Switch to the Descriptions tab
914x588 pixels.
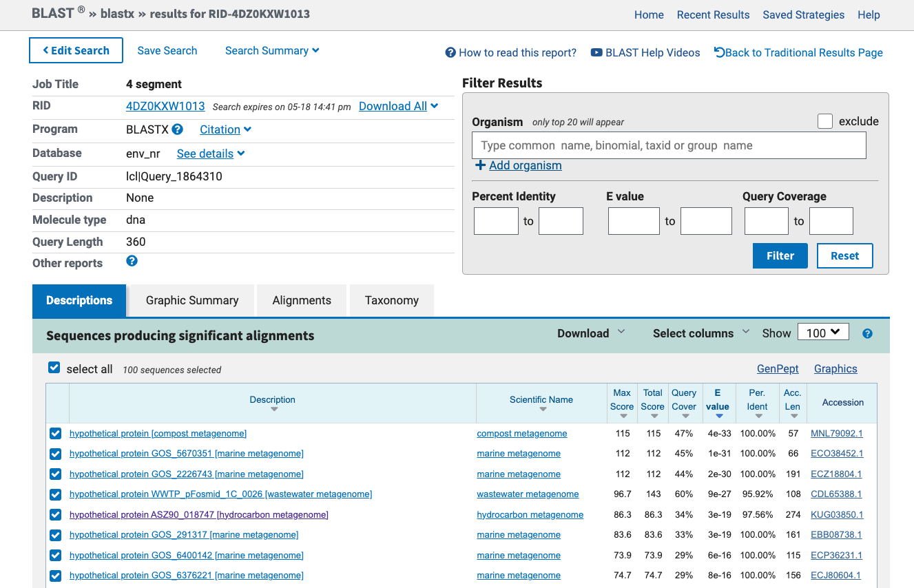pos(79,300)
